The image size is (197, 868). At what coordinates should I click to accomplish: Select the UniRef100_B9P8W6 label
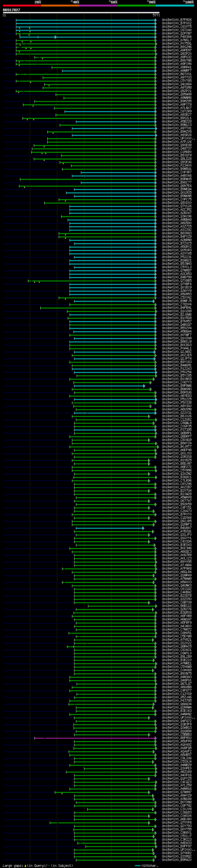[x=177, y=386]
